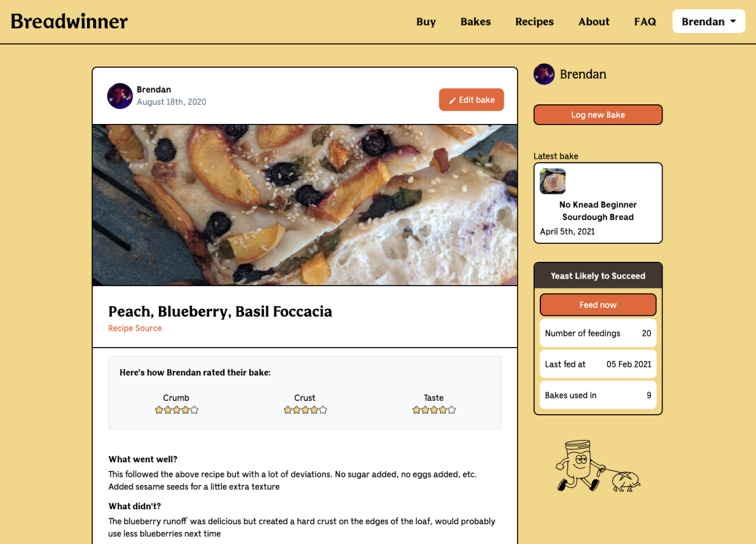The image size is (756, 544).
Task: Open the FAQ nav link
Action: [645, 21]
